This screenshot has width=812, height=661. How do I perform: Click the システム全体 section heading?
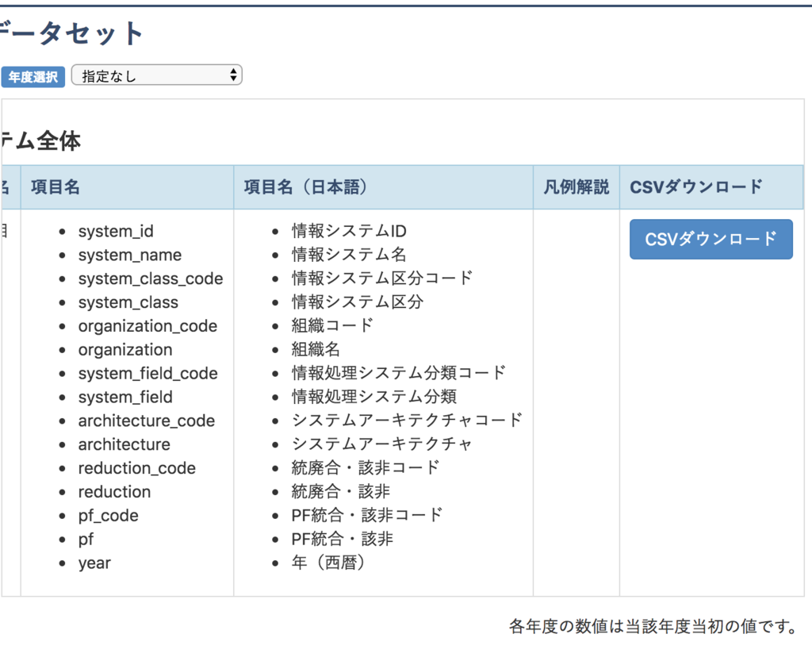coord(40,141)
